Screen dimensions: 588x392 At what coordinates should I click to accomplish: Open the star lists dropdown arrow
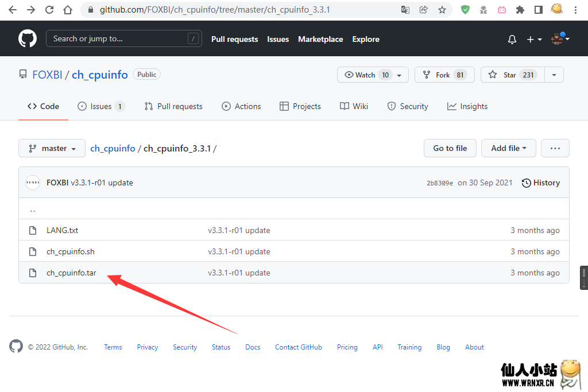click(554, 75)
